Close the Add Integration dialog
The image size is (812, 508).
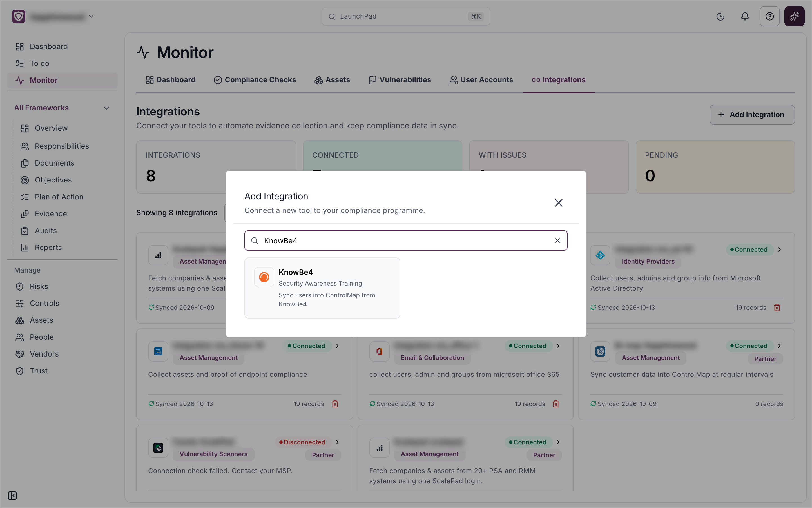(x=558, y=203)
